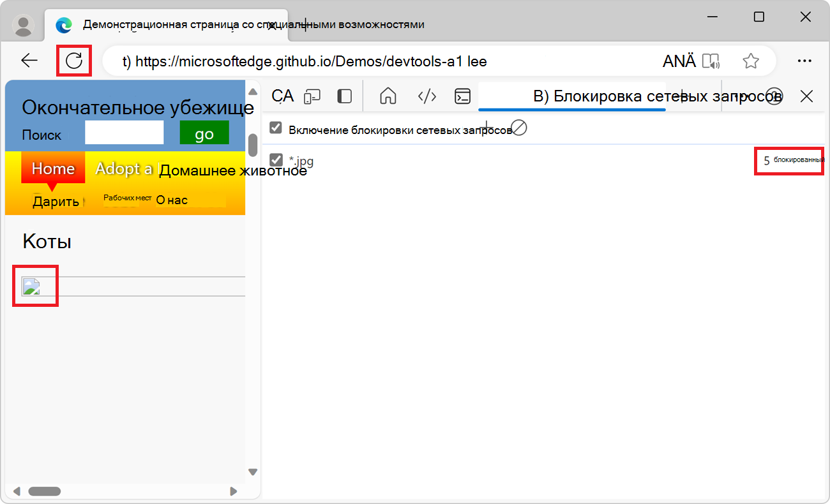Click the page vertical scrollbar thumb

[253, 145]
